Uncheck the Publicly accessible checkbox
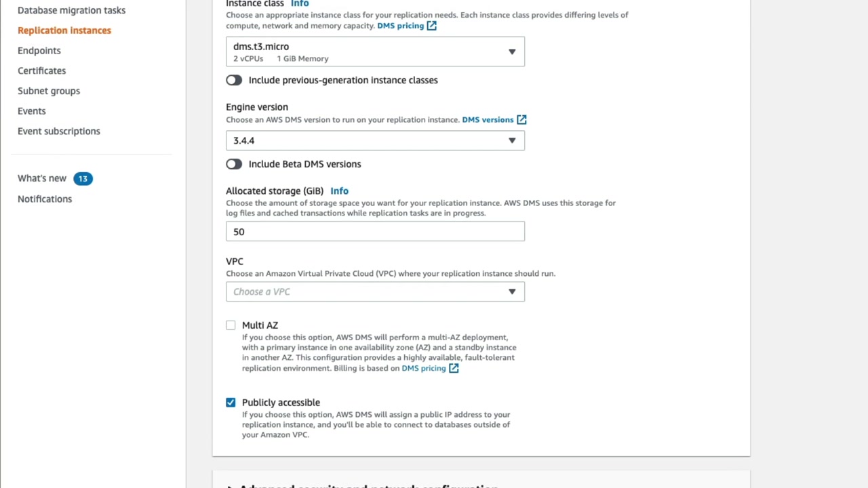 pyautogui.click(x=231, y=403)
